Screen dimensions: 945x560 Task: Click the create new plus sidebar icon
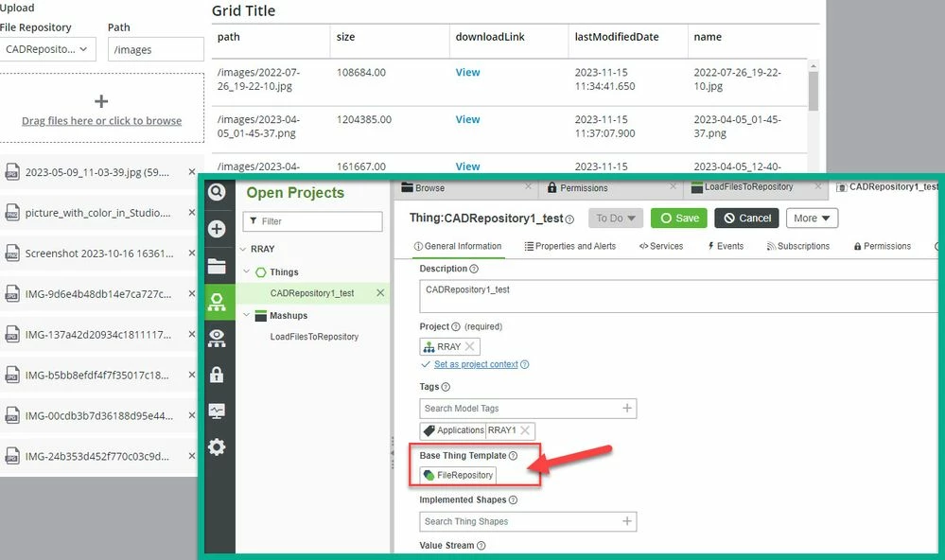pos(217,229)
